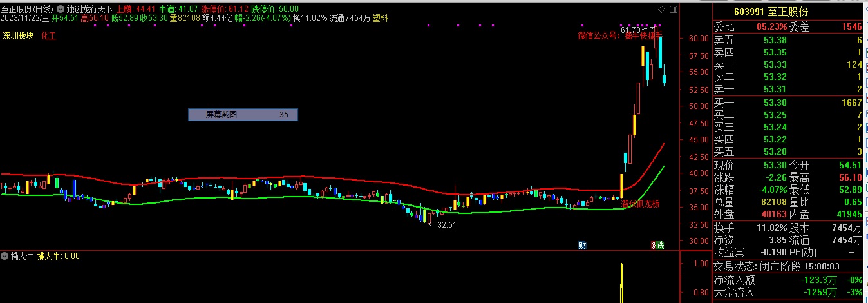Click the 总量 value 82108
The image size is (868, 303).
click(773, 202)
